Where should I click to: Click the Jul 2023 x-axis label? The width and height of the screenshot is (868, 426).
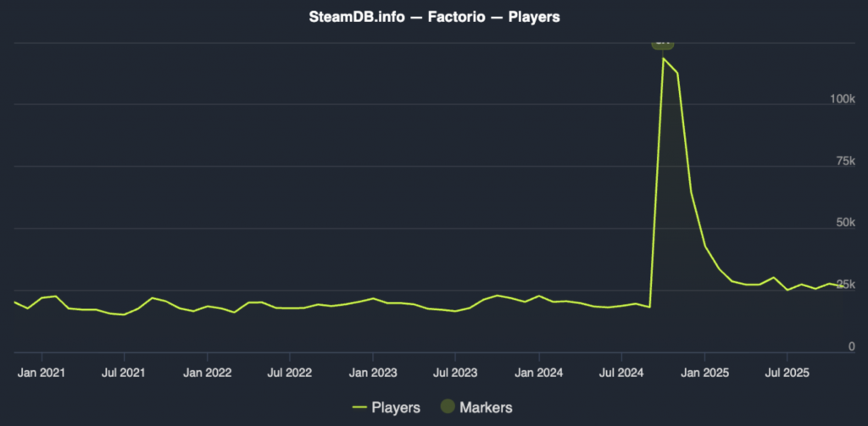(454, 372)
